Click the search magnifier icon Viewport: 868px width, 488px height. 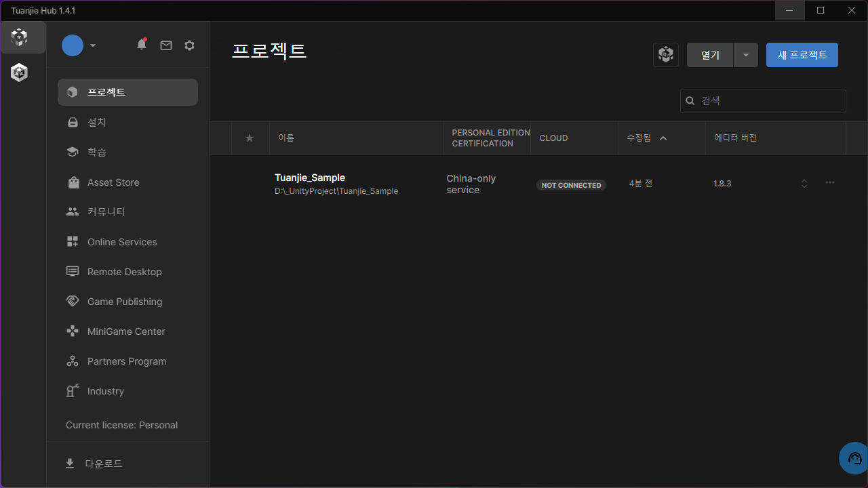click(690, 101)
